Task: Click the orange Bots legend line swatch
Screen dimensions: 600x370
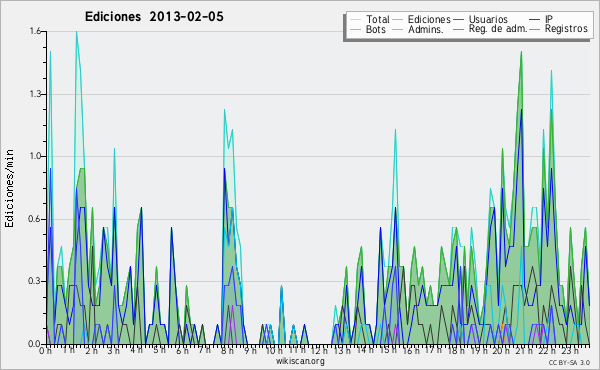Action: (355, 29)
